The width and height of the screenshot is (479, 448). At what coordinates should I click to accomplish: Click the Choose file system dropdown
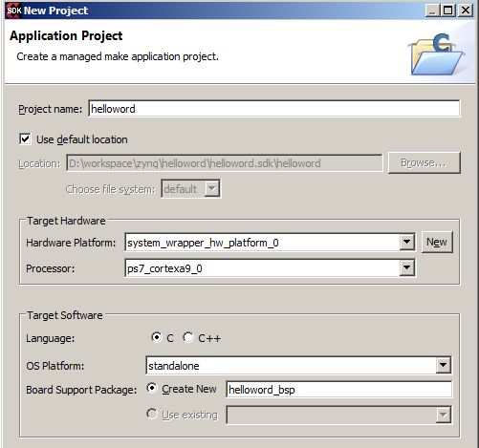pos(190,189)
